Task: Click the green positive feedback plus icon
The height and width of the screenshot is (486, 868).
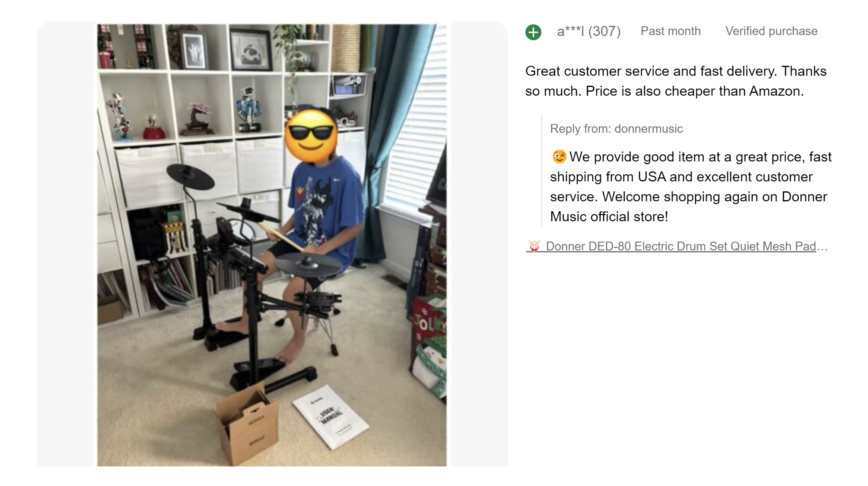Action: [533, 32]
